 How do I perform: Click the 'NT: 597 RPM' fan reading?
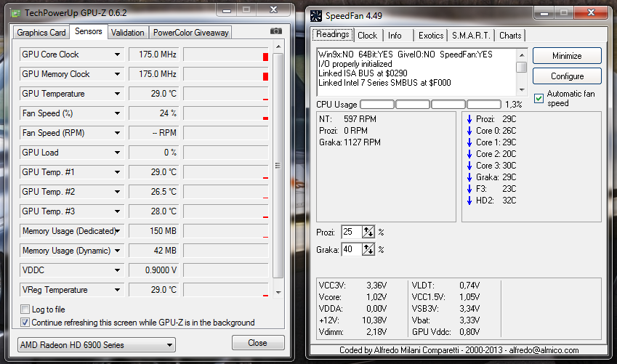347,119
